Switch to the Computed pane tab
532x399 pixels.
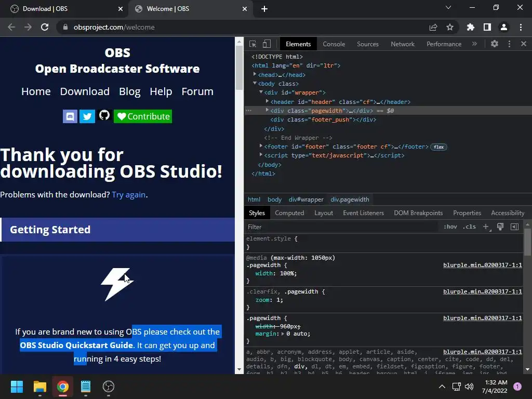tap(289, 212)
